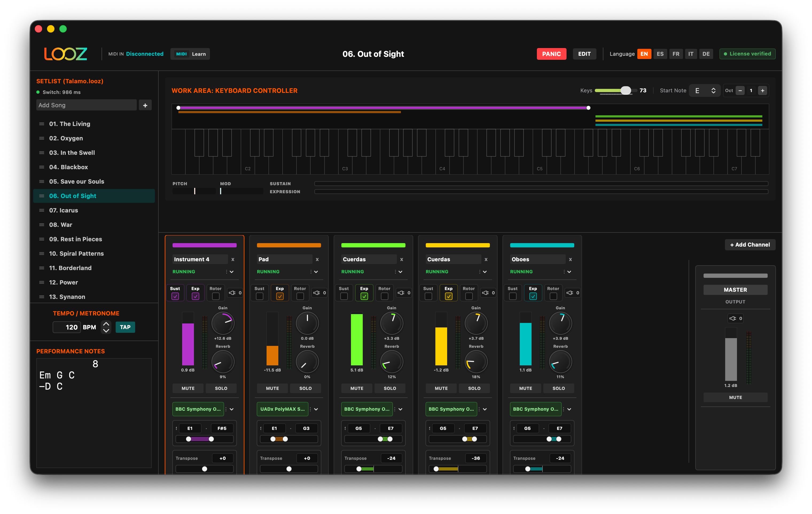The width and height of the screenshot is (812, 514).
Task: Click the Instrument 4 Gain knob
Action: pos(223,323)
